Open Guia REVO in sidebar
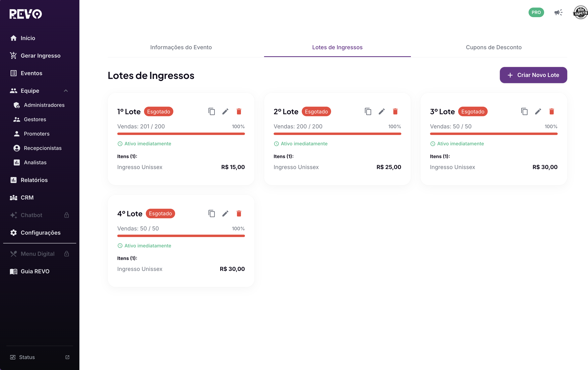This screenshot has width=588, height=370. (39, 271)
